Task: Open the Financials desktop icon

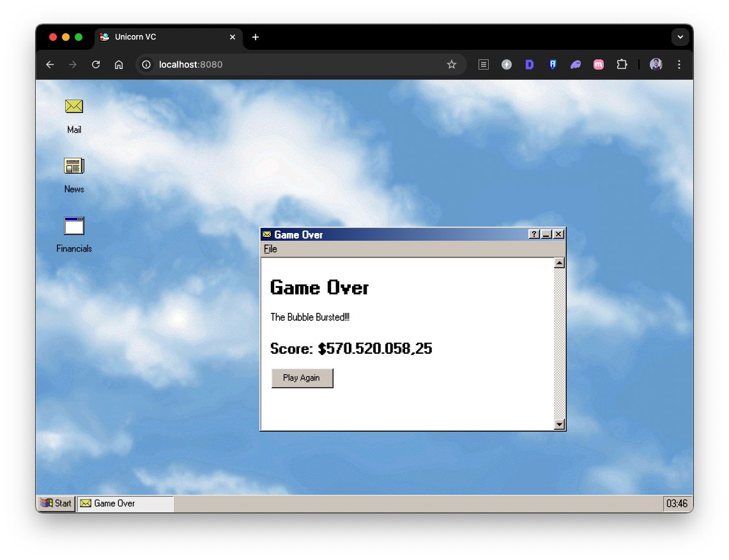Action: tap(74, 235)
